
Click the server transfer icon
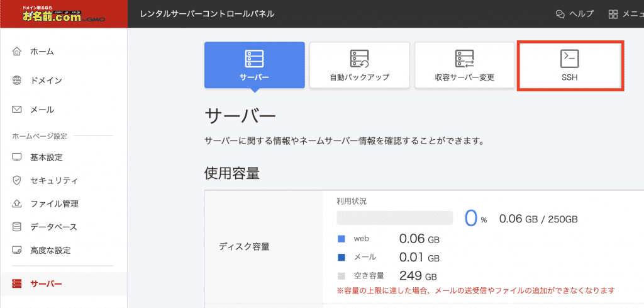point(465,59)
